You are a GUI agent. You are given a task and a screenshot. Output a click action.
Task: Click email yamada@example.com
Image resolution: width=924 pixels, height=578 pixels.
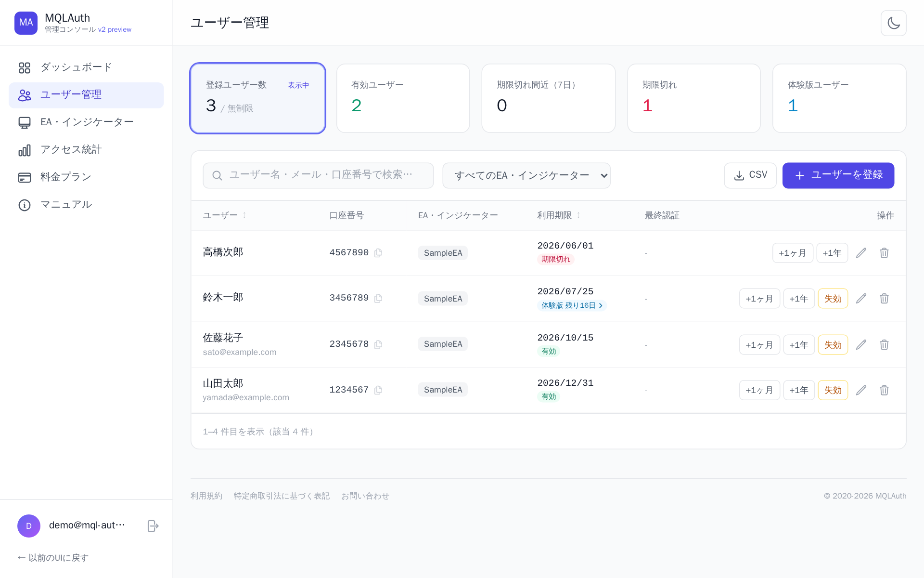[246, 397]
